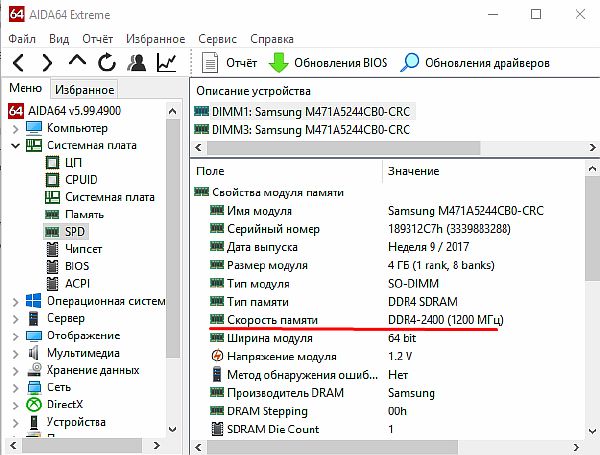Click the Отчёт report toolbar button
The width and height of the screenshot is (600, 455).
click(x=229, y=63)
